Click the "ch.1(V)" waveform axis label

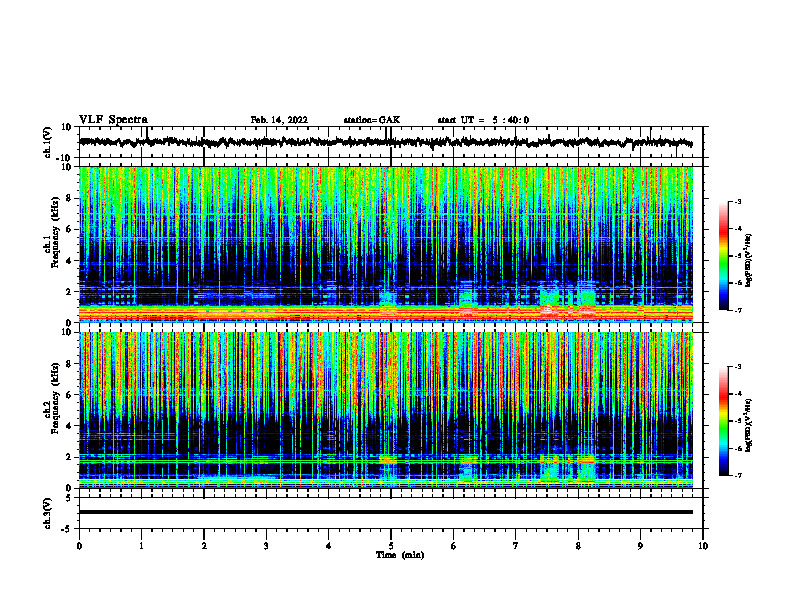[x=48, y=142]
